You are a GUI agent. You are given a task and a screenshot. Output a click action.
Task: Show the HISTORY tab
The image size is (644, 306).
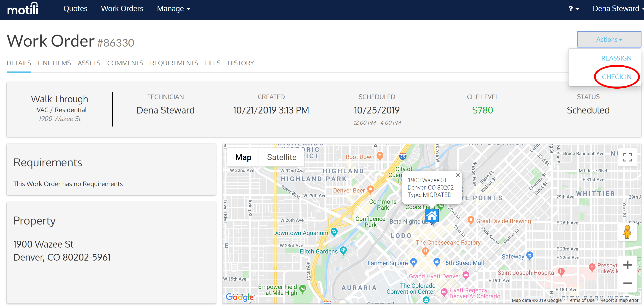(240, 63)
